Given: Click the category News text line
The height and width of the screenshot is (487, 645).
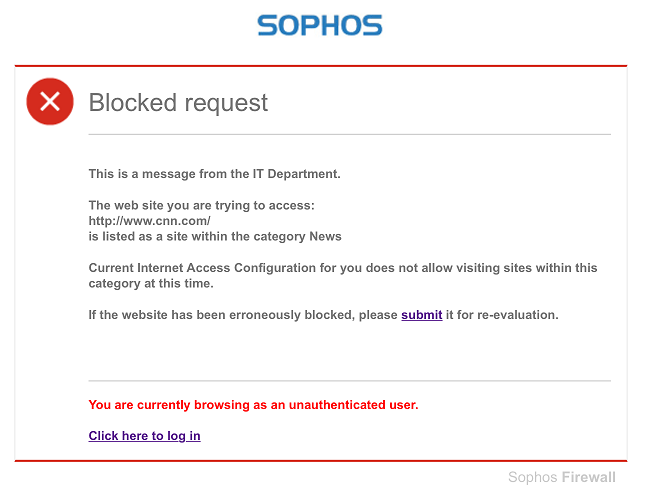Looking at the screenshot, I should 215,237.
